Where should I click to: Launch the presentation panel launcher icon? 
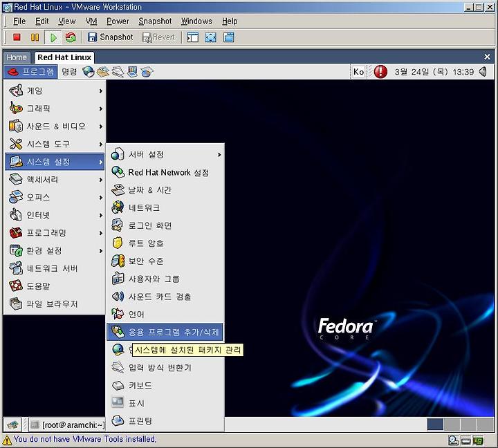[x=132, y=72]
